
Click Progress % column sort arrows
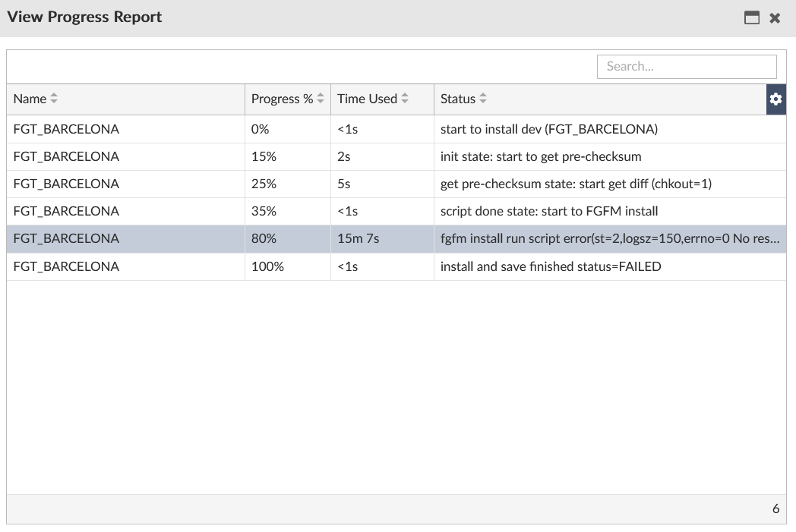321,99
